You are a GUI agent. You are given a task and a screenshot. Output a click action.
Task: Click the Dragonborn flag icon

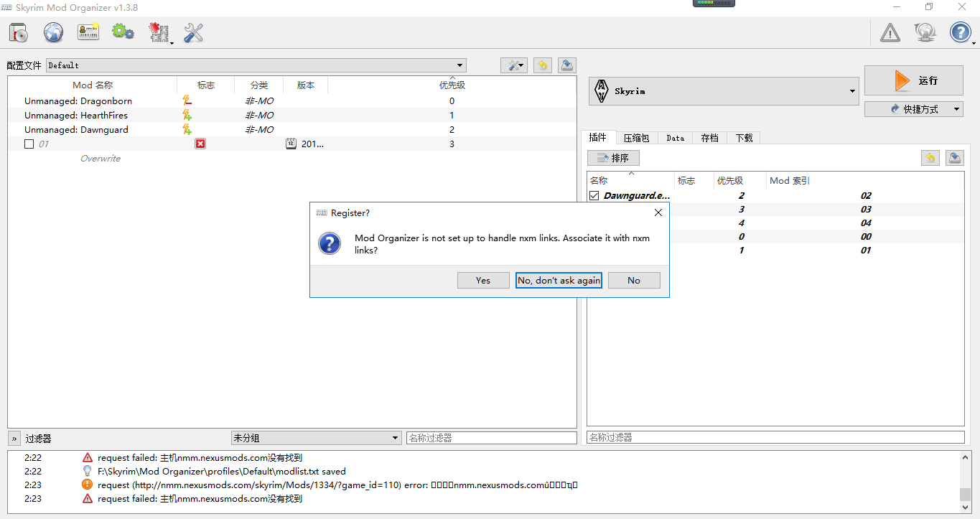coord(187,100)
